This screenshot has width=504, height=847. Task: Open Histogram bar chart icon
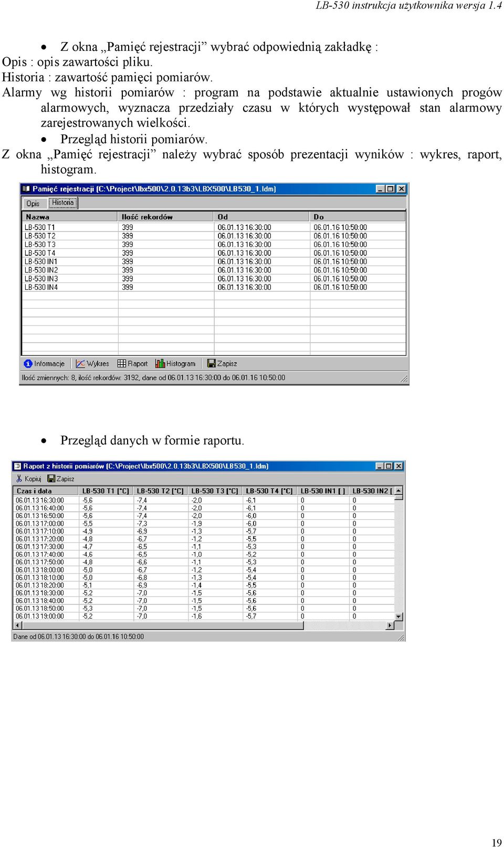(160, 363)
